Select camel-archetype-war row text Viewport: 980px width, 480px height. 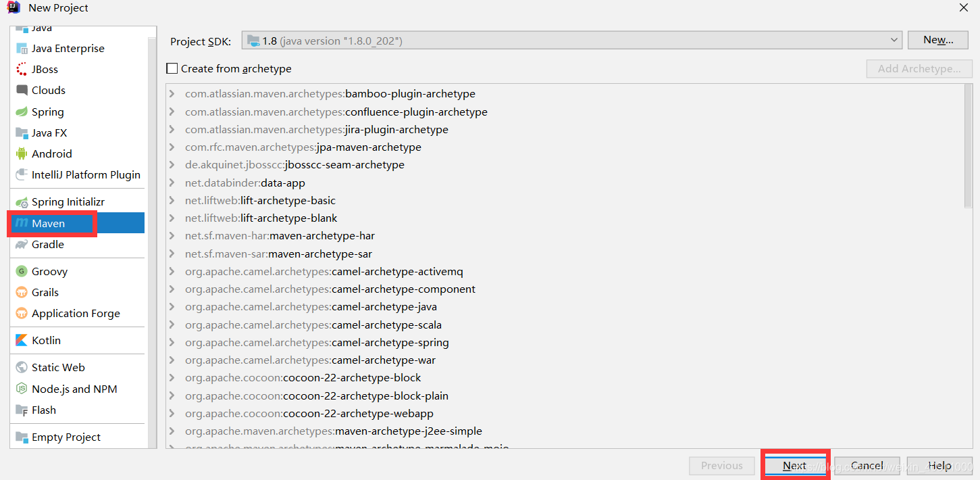click(x=311, y=360)
